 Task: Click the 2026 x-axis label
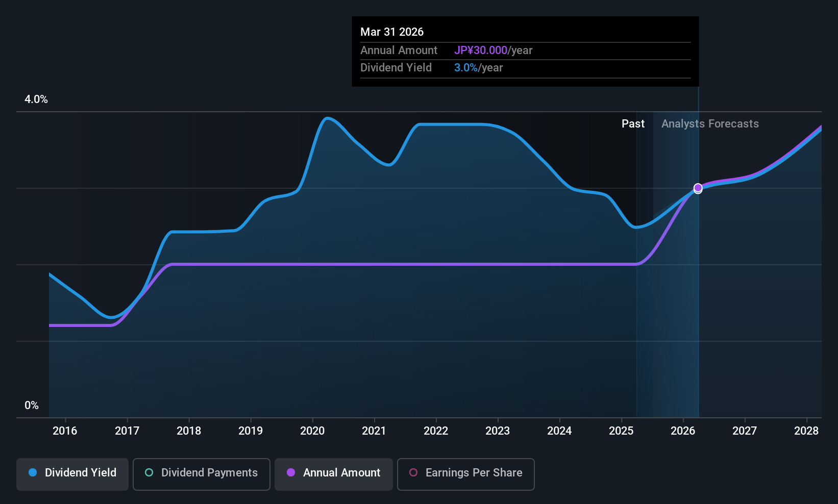pos(683,431)
